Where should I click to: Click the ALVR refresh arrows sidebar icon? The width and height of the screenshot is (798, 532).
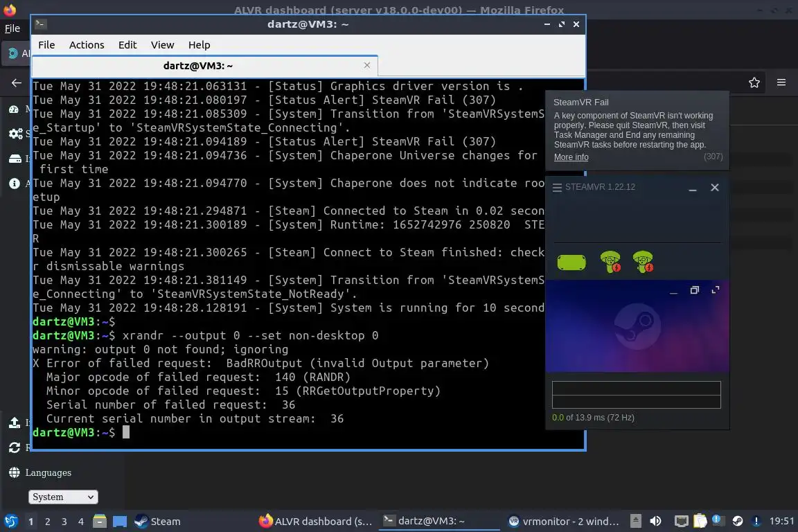coord(15,447)
